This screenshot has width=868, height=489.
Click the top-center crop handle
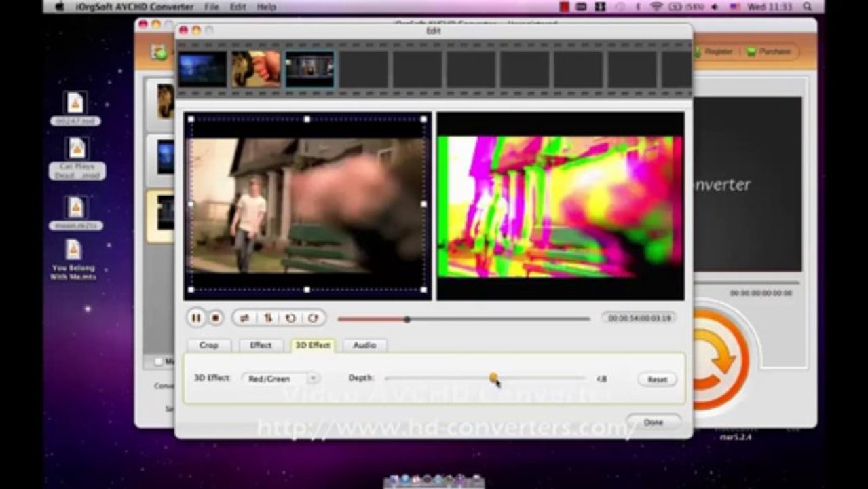[307, 120]
